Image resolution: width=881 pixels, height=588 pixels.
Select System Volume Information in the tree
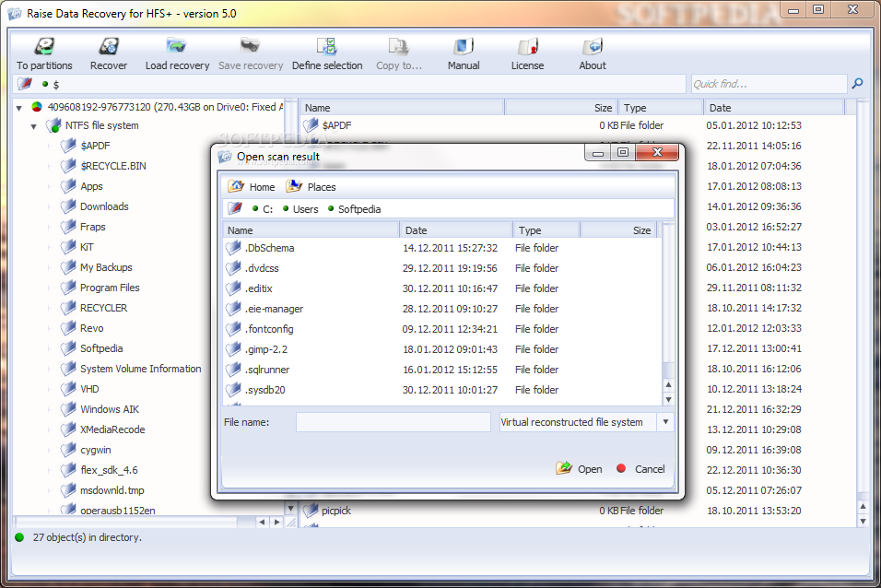tap(140, 369)
